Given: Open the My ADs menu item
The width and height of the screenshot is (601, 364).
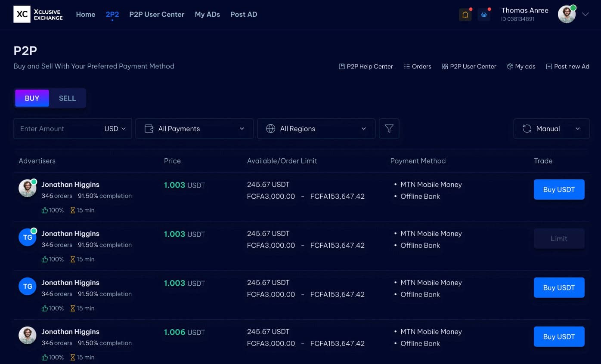Looking at the screenshot, I should point(207,14).
